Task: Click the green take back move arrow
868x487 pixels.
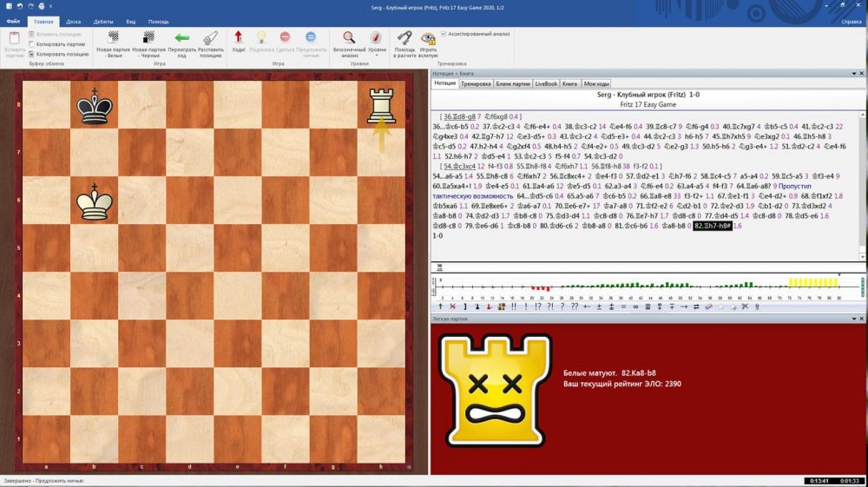Action: [x=182, y=43]
